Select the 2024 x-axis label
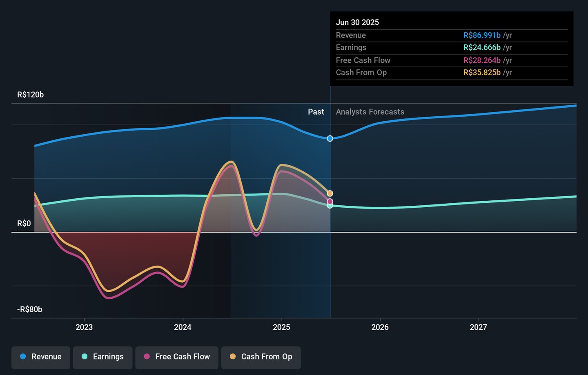Screen dimensions: 588x375 (183, 327)
